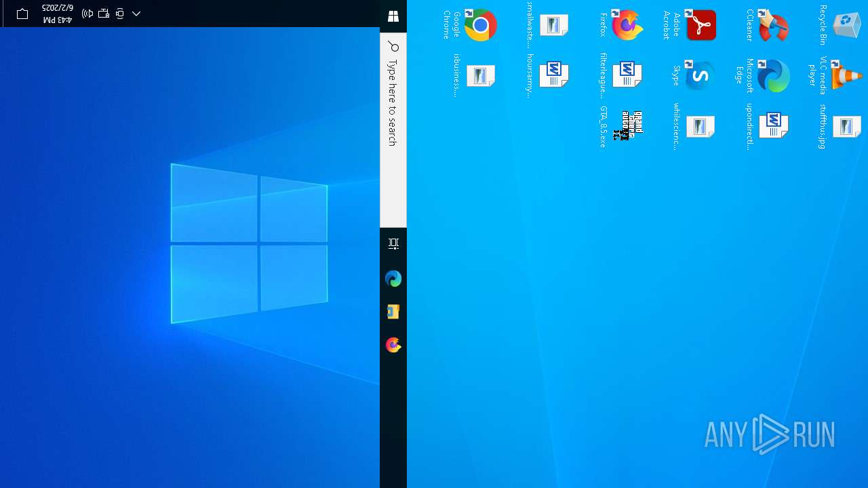
Task: Click the Meet Now camera tray icon
Action: 120,14
